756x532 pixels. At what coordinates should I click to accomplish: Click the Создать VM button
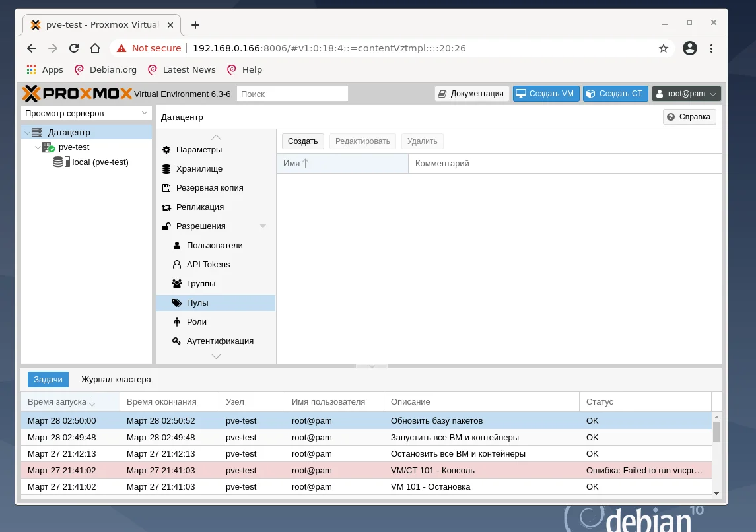point(545,93)
